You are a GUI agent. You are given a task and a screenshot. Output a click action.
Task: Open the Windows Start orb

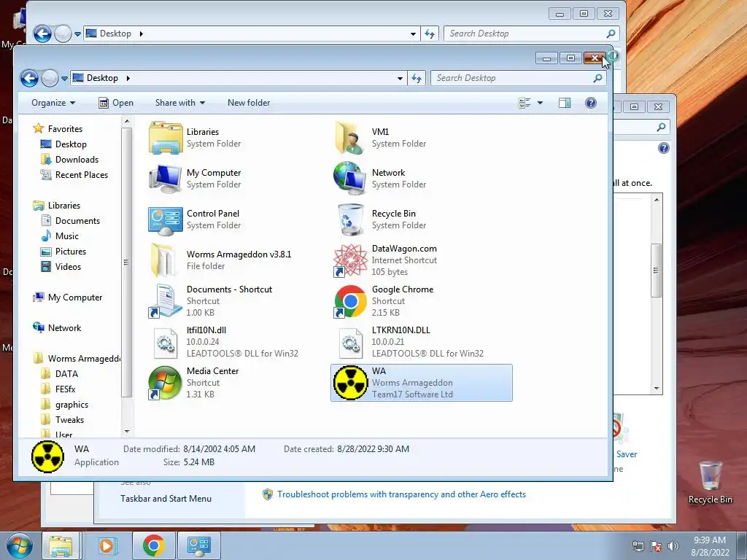click(x=20, y=545)
